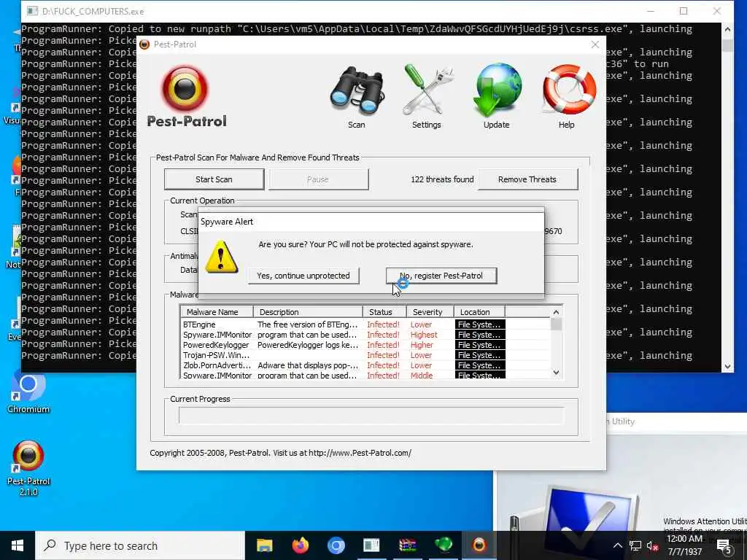
Task: Click the 122 threats found text
Action: tap(442, 179)
